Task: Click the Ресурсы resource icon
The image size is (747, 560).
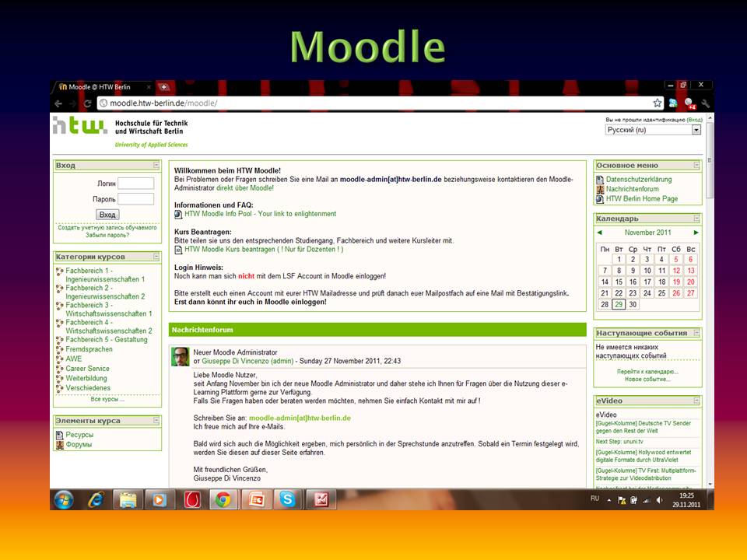Action: [x=60, y=435]
